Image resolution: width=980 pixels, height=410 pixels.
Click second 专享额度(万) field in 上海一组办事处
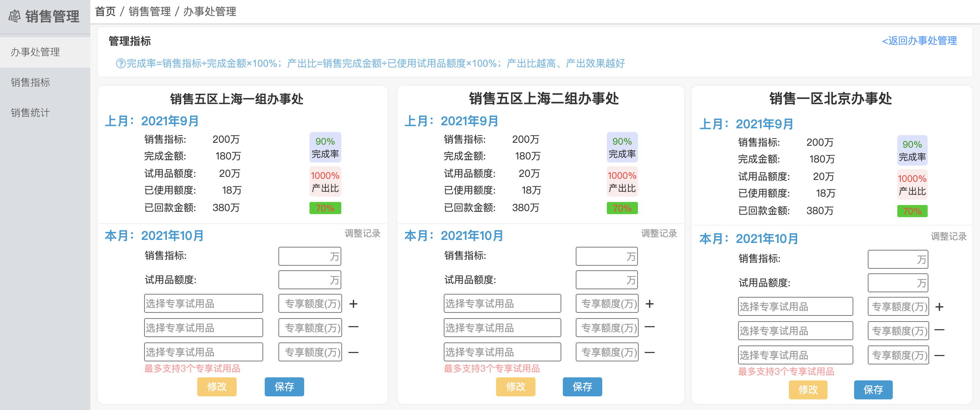point(310,328)
